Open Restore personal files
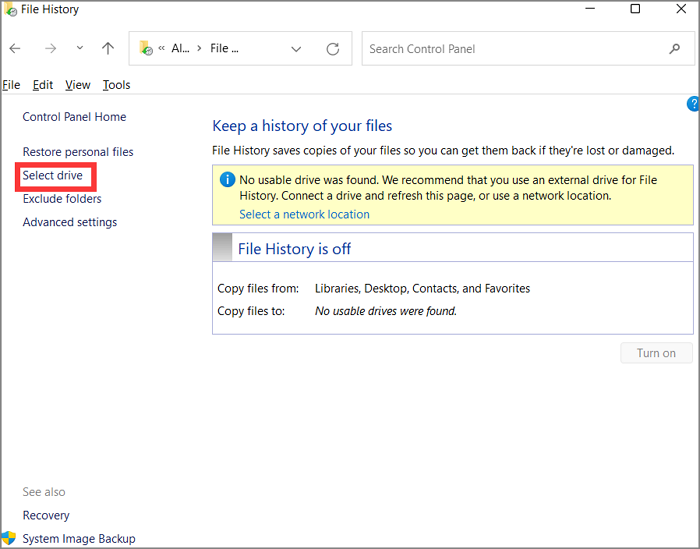The image size is (700, 549). point(78,152)
